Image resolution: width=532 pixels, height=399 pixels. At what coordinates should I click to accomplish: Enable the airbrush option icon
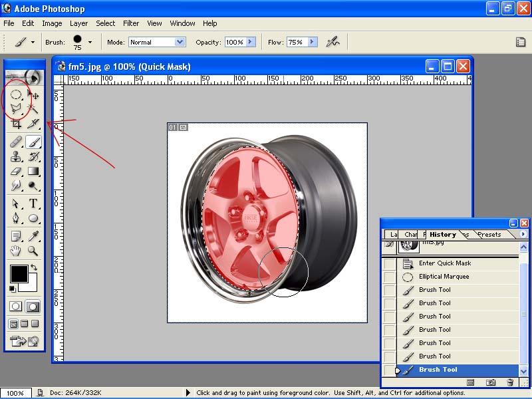tap(332, 42)
